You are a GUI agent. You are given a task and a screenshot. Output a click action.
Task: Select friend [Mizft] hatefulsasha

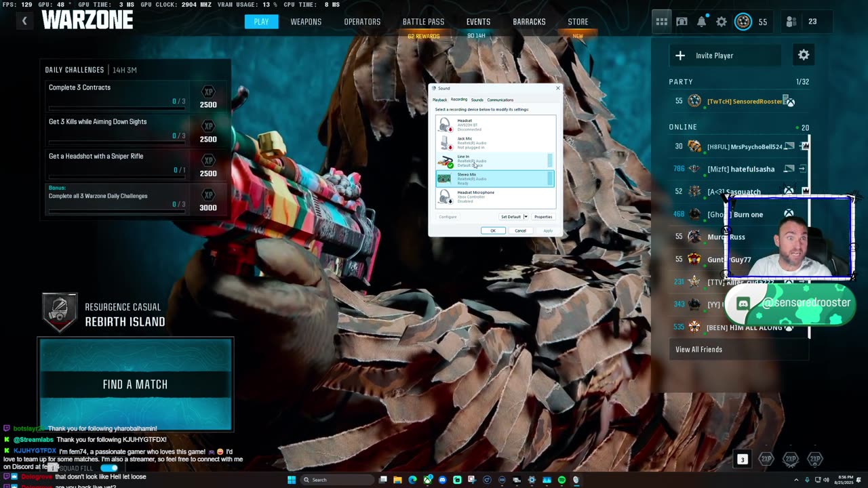point(739,169)
